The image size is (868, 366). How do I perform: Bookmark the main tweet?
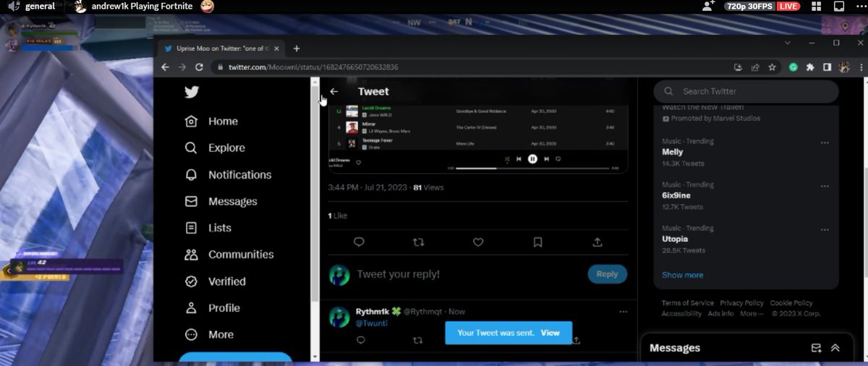[537, 242]
